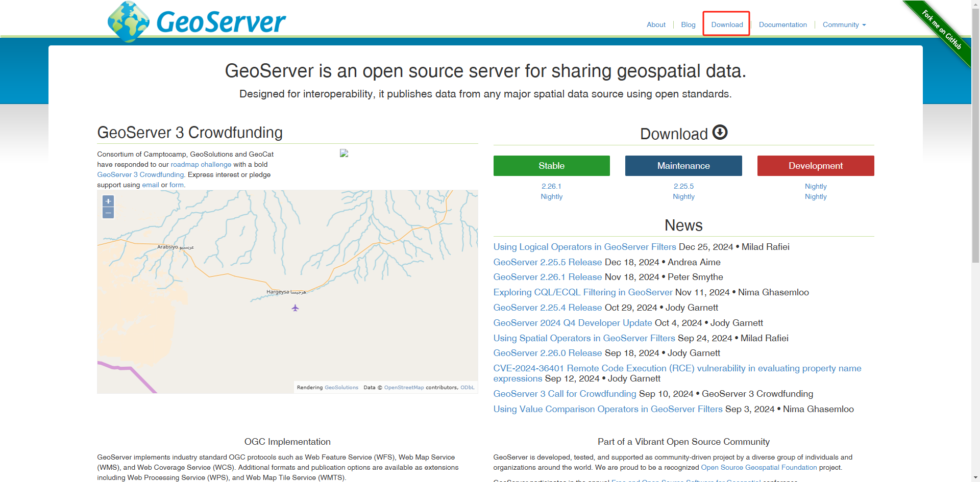980x482 pixels.
Task: Click the Arabsiyo town label on the map
Action: click(176, 247)
